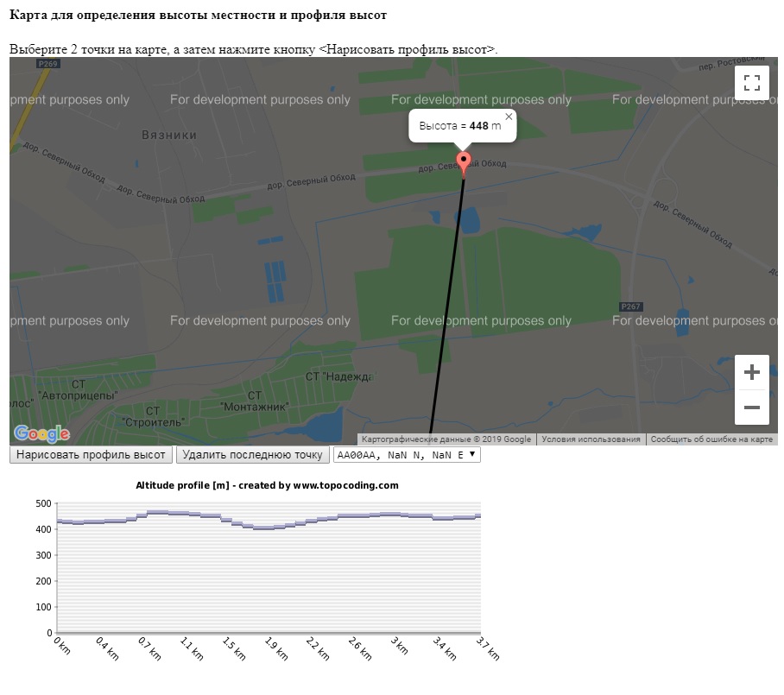Open Сообщить об ошибке на карте link
This screenshot has width=784, height=695.
(x=711, y=439)
